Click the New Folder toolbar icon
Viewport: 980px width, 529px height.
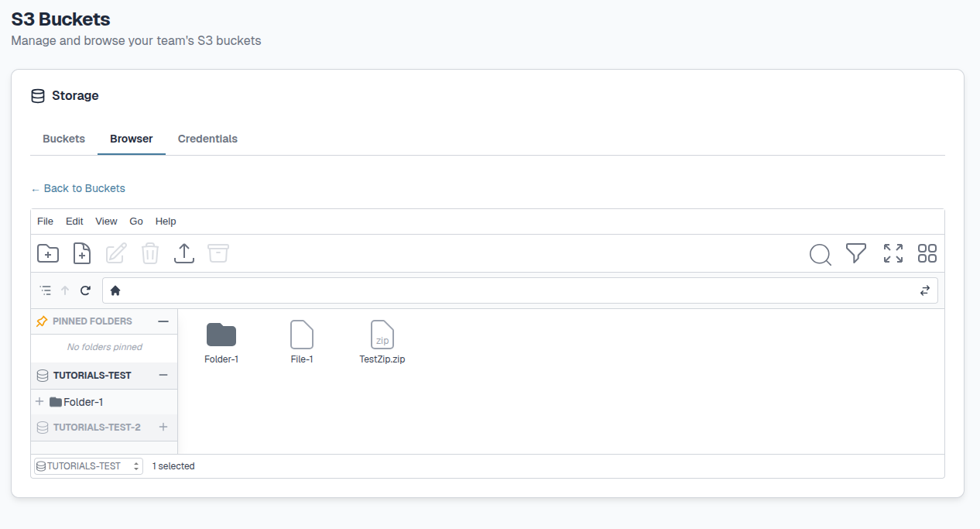pyautogui.click(x=48, y=253)
